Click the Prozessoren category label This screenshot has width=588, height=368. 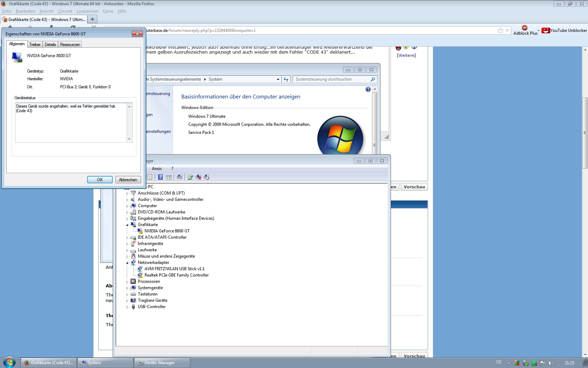[x=149, y=281]
